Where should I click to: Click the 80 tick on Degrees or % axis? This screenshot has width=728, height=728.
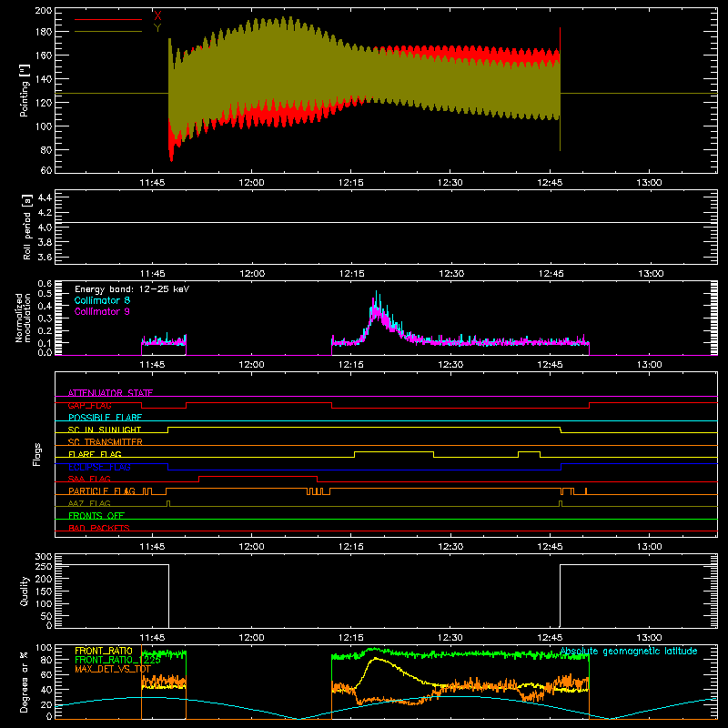click(47, 660)
